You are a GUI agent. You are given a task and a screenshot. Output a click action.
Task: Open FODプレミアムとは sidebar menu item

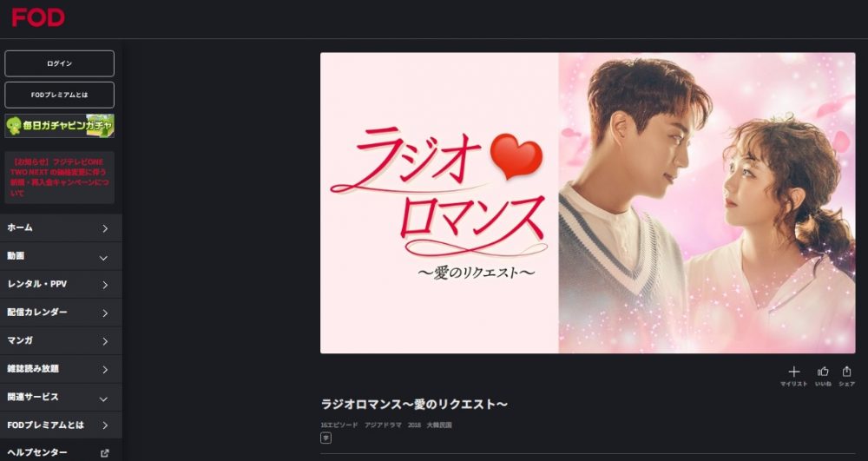(x=61, y=425)
